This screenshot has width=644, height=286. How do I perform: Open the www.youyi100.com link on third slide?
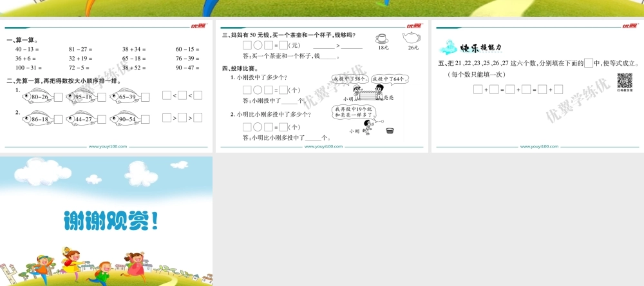[538, 147]
